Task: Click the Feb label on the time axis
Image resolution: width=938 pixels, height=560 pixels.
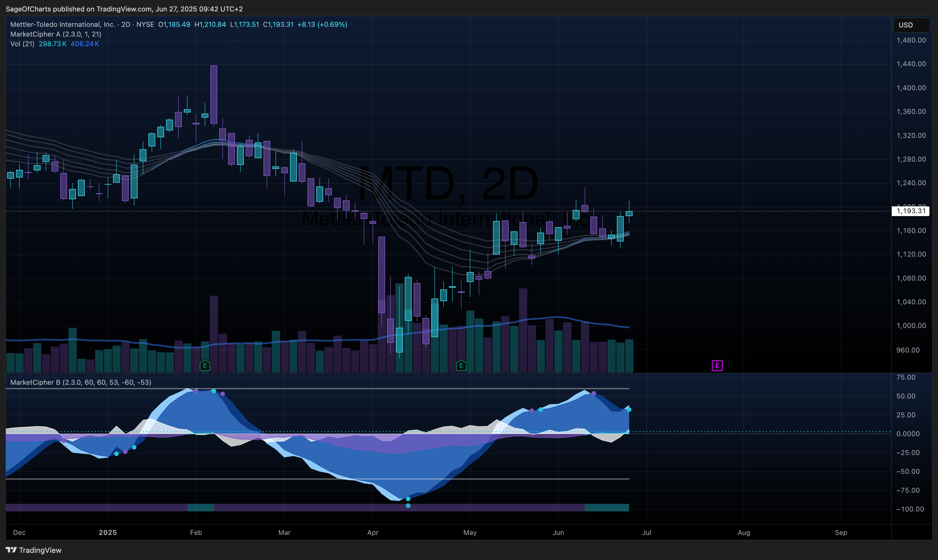Action: [x=196, y=533]
